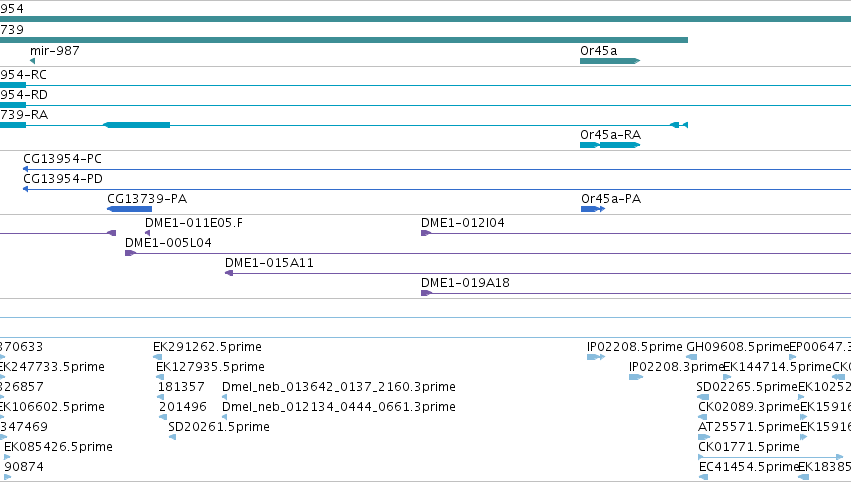The image size is (851, 482).
Task: Click the CG13739-PA label
Action: 147,199
